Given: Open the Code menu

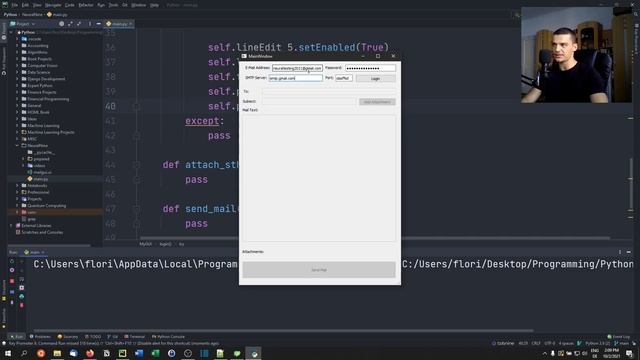Looking at the screenshot, I should 70,5.
